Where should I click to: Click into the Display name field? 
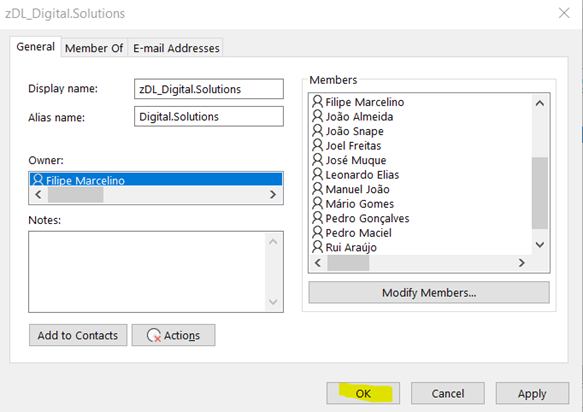coord(209,89)
